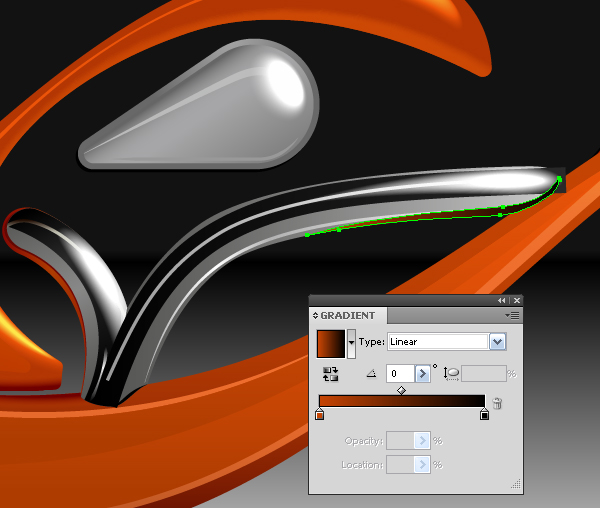Viewport: 600px width, 508px height.
Task: Click the aspect ratio icon
Action: pos(451,373)
